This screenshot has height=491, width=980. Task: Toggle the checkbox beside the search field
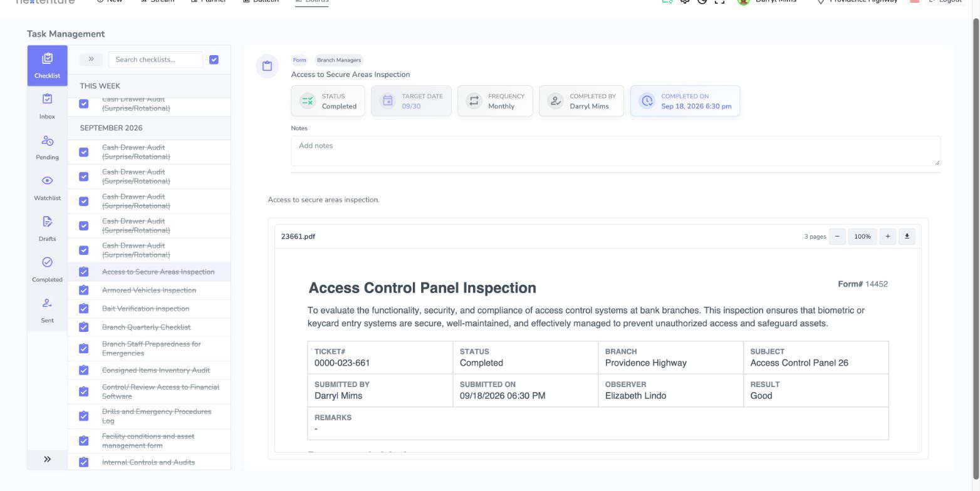pos(214,59)
